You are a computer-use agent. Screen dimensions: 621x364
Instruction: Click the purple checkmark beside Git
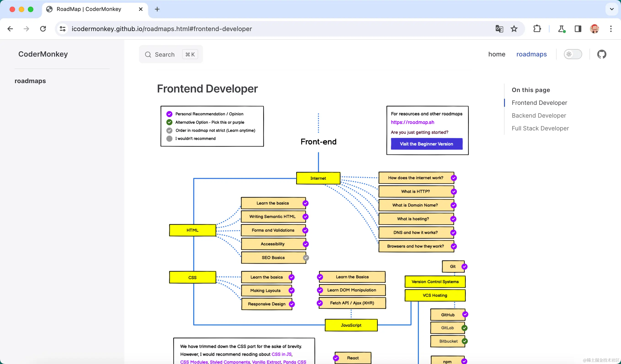464,266
